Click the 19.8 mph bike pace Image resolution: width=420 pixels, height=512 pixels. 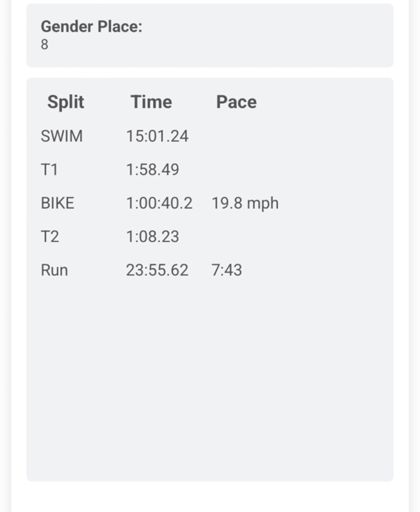tap(245, 203)
